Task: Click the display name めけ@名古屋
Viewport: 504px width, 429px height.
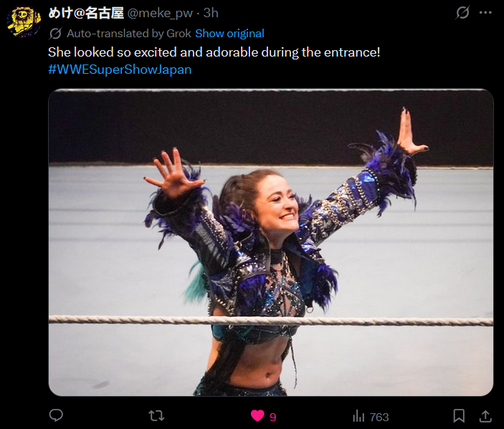Action: tap(86, 13)
